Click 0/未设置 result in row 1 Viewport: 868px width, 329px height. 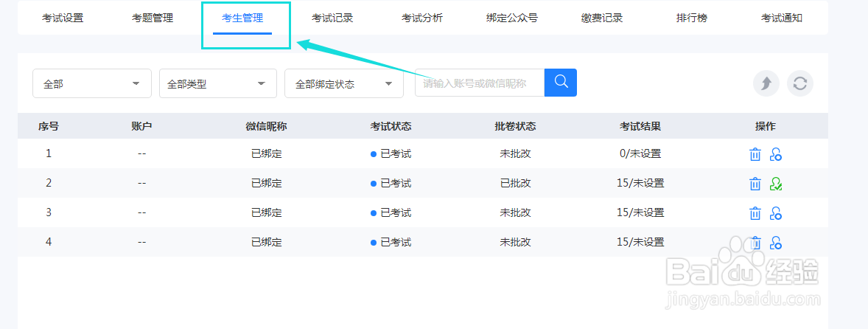tap(640, 154)
